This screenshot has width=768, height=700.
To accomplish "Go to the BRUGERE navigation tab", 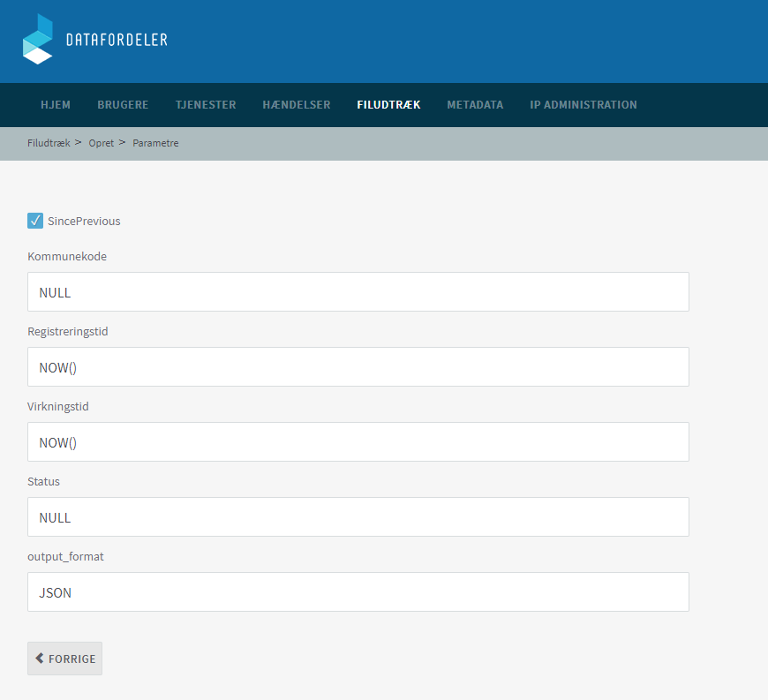I will 123,105.
